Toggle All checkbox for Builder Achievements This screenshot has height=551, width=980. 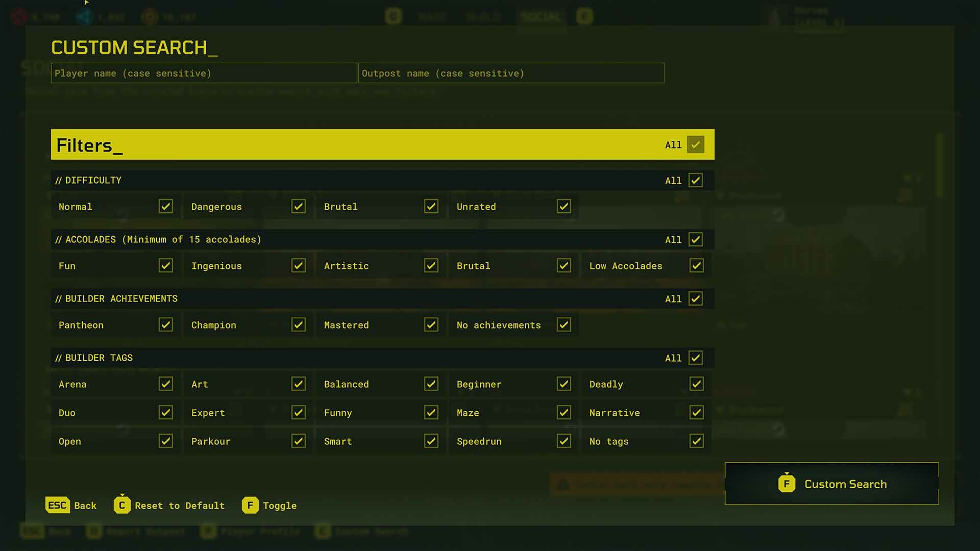pos(695,298)
